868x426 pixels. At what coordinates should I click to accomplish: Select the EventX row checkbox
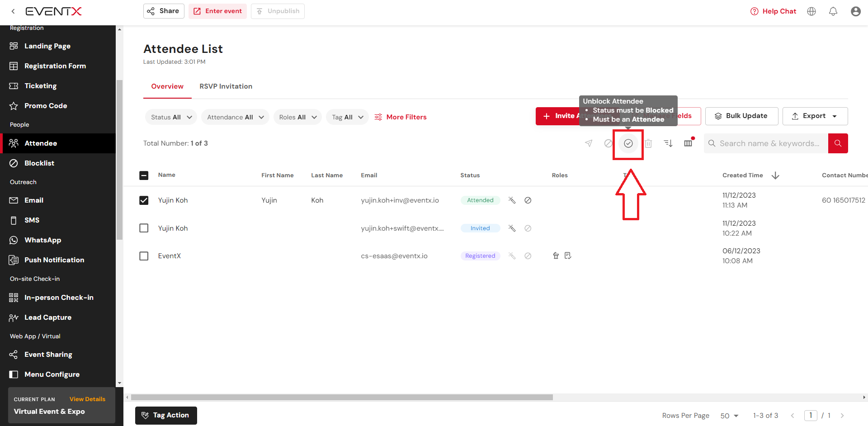pos(144,256)
